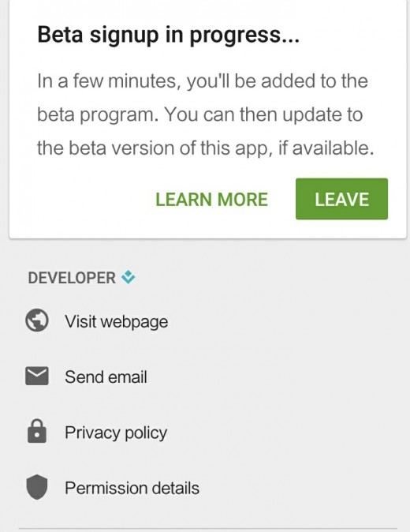Click the envelope icon beside Send email
This screenshot has width=410, height=532.
point(37,376)
